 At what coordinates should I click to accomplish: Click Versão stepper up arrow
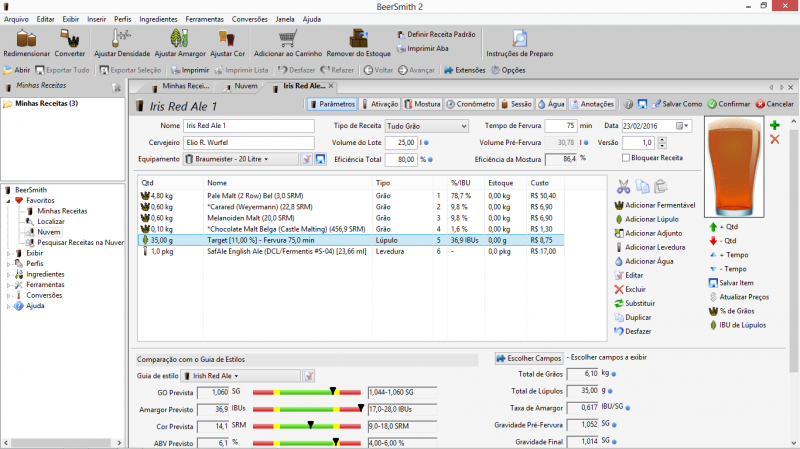[662, 140]
